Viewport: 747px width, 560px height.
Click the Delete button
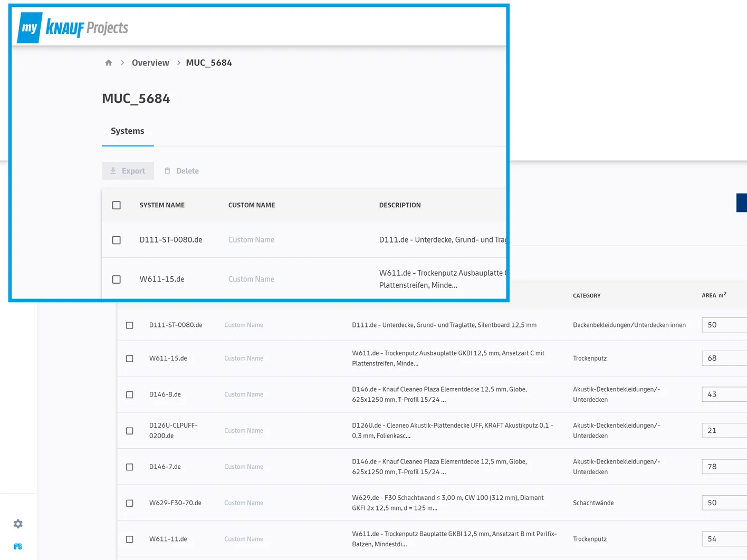181,171
